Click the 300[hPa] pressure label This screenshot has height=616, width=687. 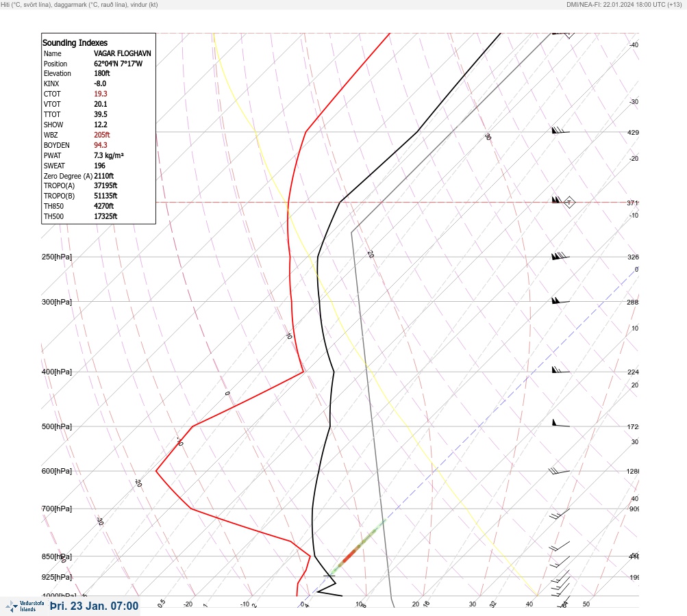[57, 302]
